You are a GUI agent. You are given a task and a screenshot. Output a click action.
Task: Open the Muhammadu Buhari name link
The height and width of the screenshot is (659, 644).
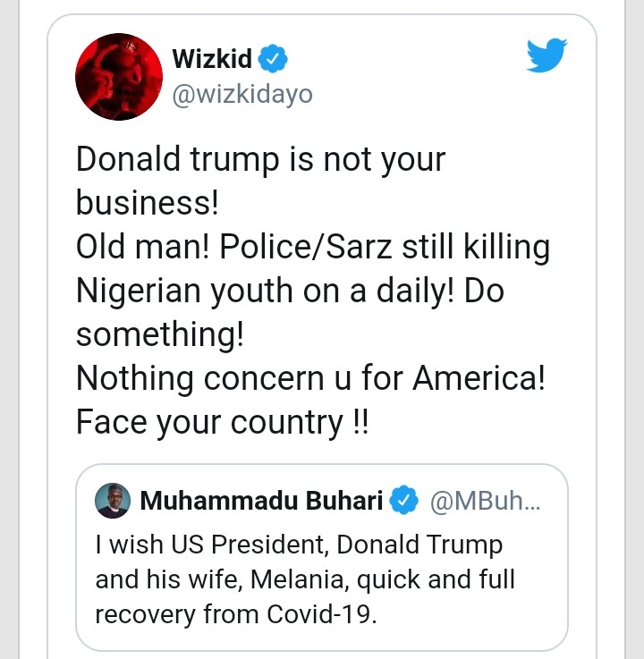(261, 501)
